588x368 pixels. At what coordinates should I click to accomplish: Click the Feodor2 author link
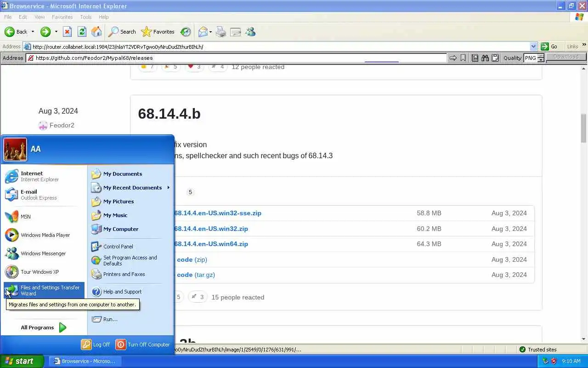coord(62,125)
